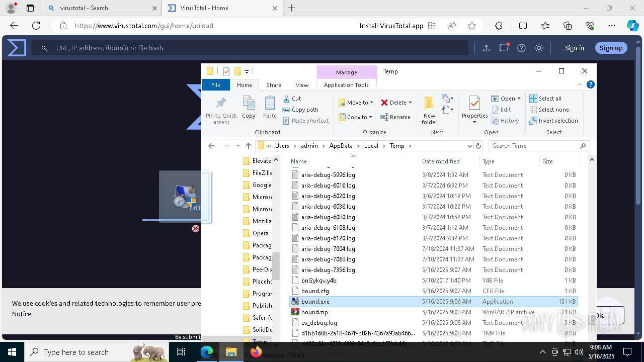Click the Name column header
Image resolution: width=644 pixels, height=362 pixels.
[354, 161]
